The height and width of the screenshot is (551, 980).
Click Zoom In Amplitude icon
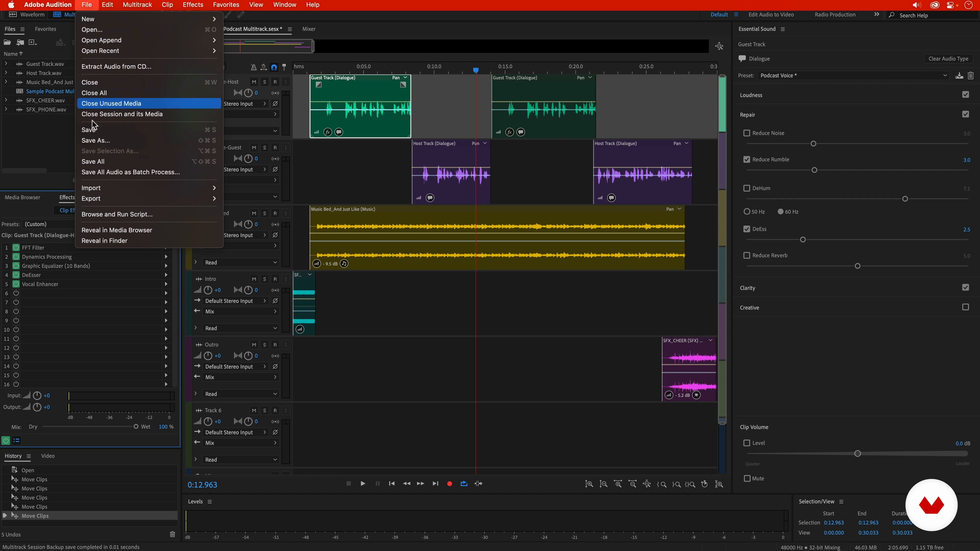pyautogui.click(x=589, y=484)
